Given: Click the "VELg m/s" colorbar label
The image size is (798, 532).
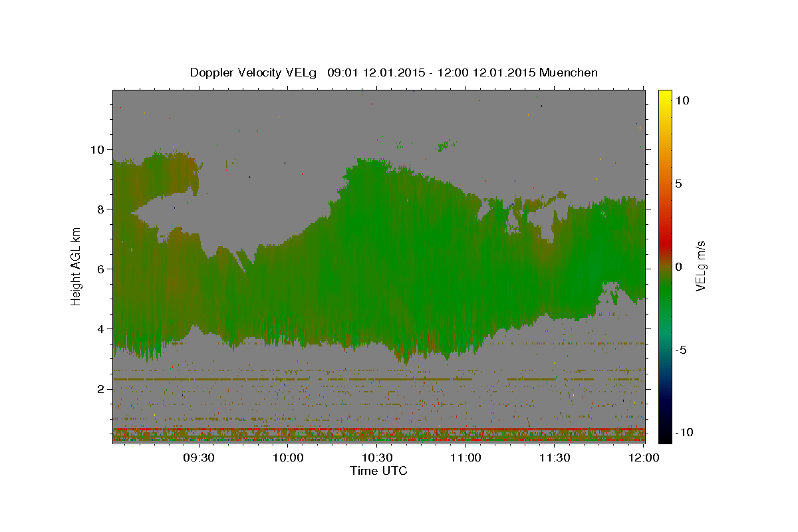Looking at the screenshot, I should point(700,266).
